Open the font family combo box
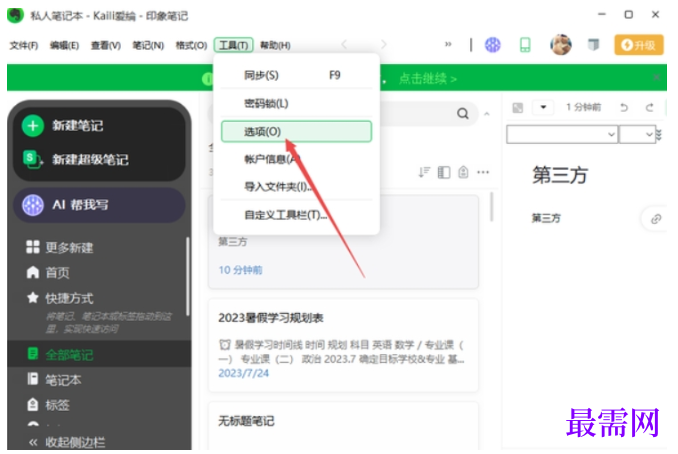The width and height of the screenshot is (678, 454). coord(562,134)
